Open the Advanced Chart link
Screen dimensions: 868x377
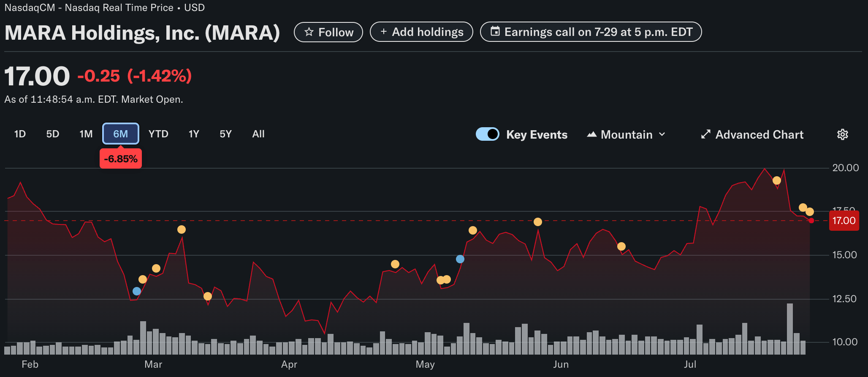click(x=759, y=134)
